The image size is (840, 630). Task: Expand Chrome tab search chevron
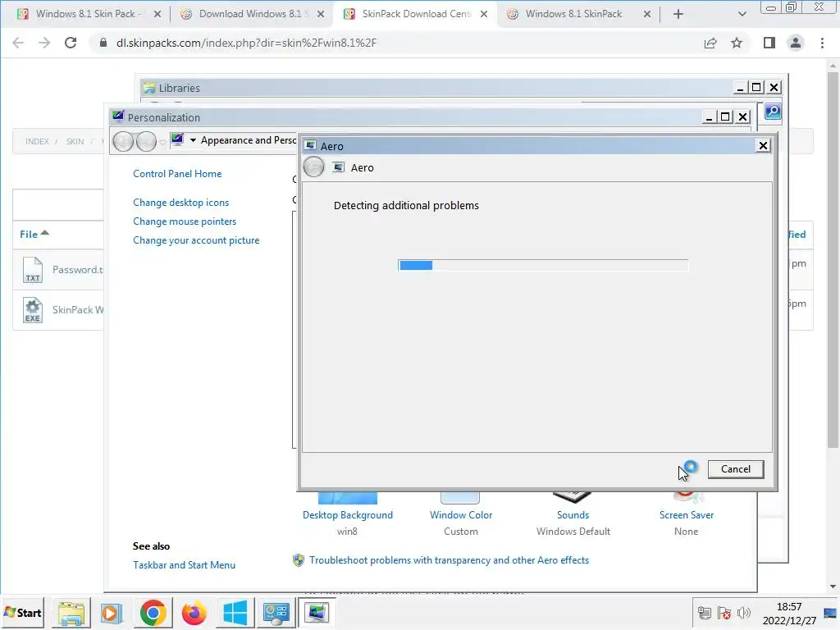742,14
